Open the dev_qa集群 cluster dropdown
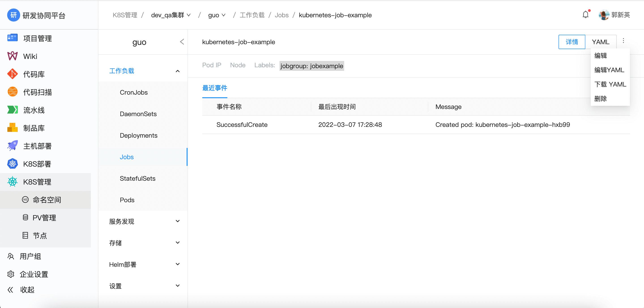This screenshot has height=308, width=644. [171, 15]
